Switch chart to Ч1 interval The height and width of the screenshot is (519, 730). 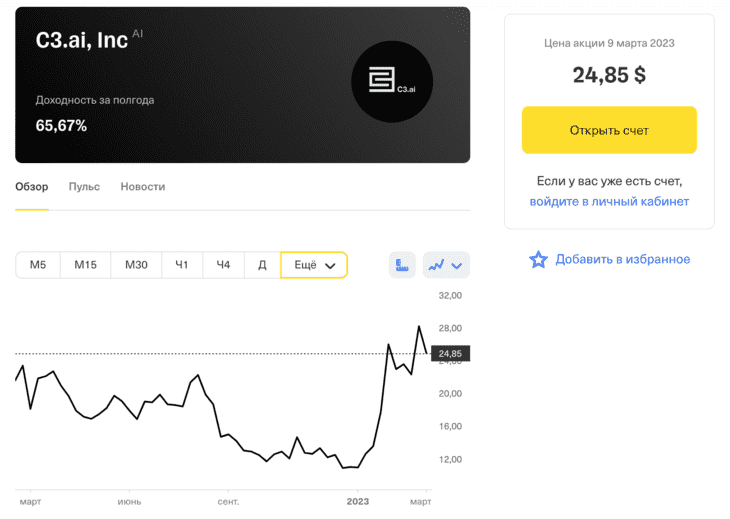(x=182, y=265)
